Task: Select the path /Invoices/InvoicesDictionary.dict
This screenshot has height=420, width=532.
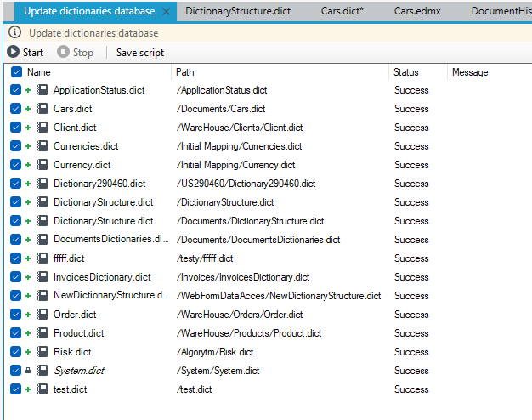Action: pyautogui.click(x=243, y=277)
